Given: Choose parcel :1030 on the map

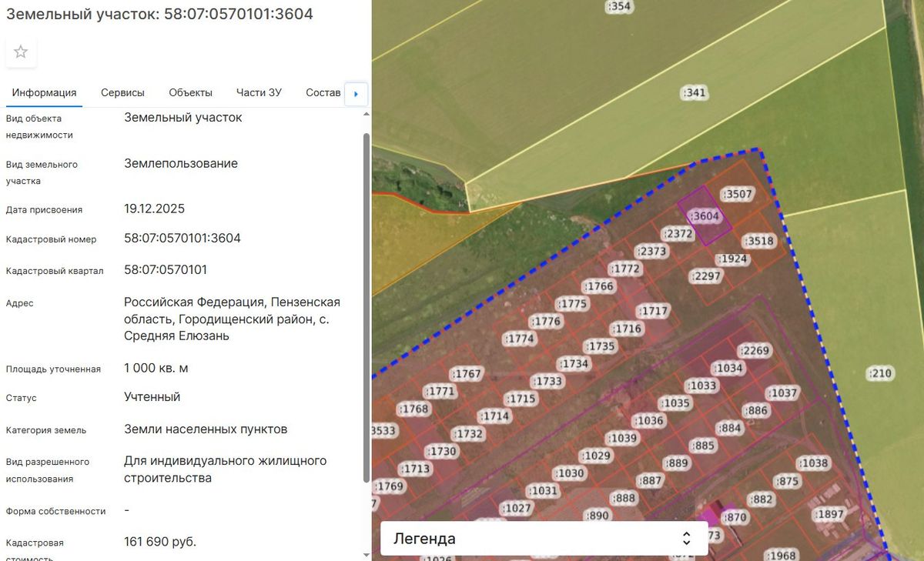Looking at the screenshot, I should [569, 473].
